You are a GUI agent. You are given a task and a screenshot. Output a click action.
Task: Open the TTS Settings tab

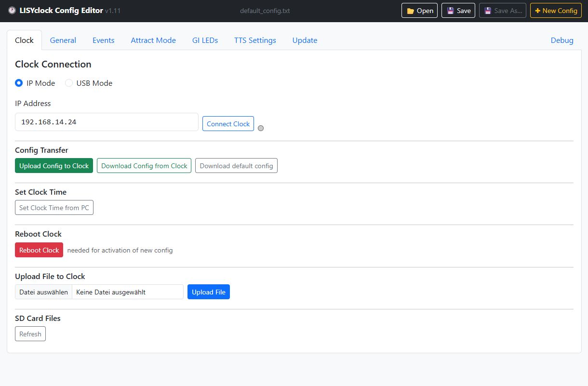click(x=255, y=40)
